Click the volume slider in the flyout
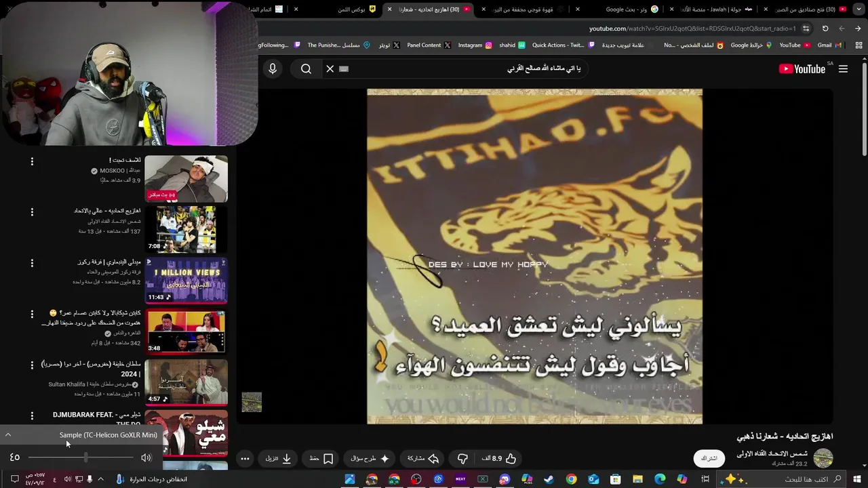868x488 pixels. pos(82,457)
